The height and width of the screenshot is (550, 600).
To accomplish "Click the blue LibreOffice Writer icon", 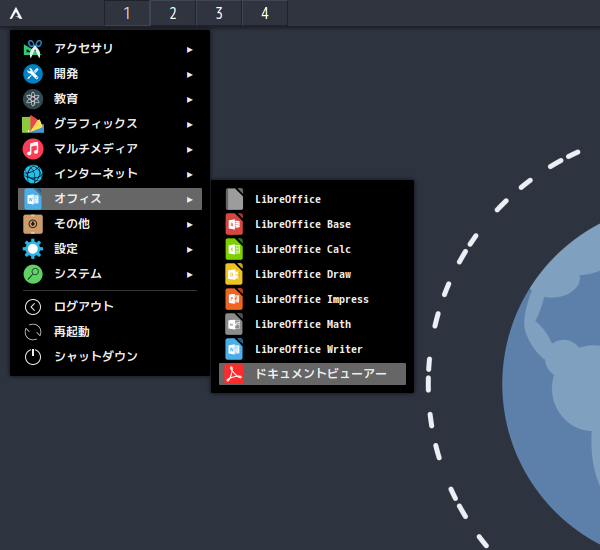I will tap(234, 349).
